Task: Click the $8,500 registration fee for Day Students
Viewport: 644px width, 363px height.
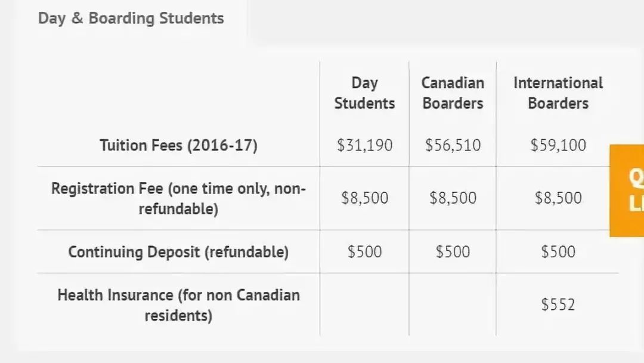Action: click(364, 198)
